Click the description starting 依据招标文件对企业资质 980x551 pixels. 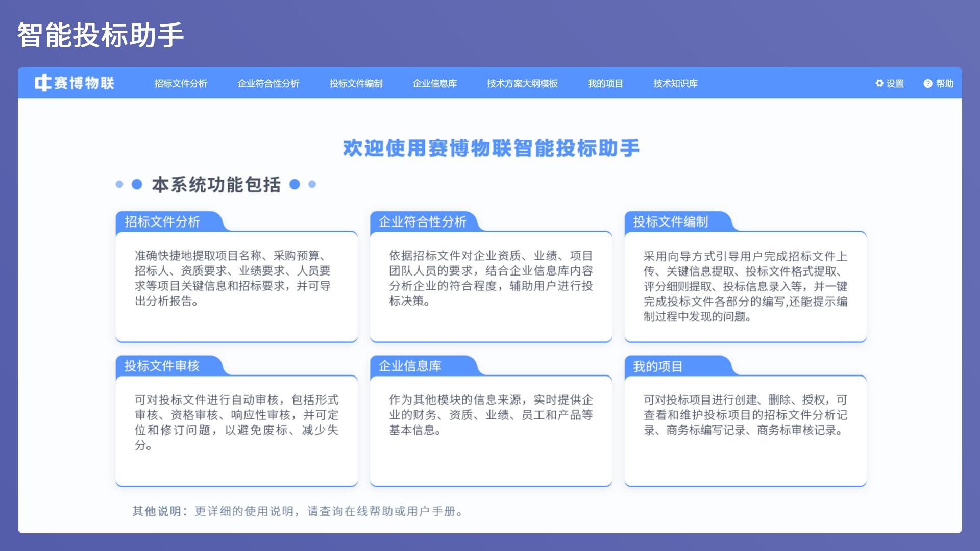point(491,278)
